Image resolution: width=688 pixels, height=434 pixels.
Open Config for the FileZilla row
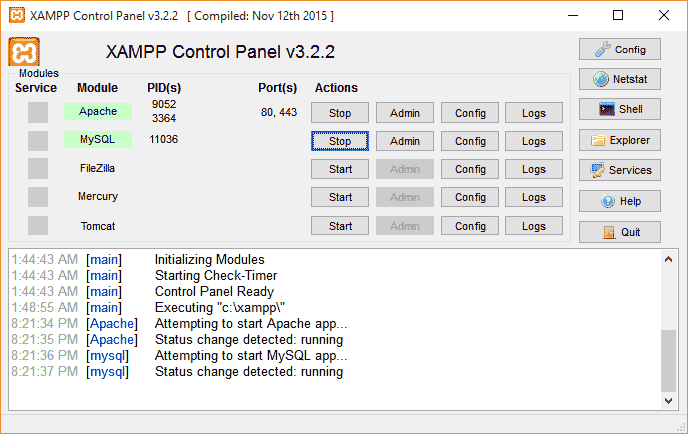[470, 169]
